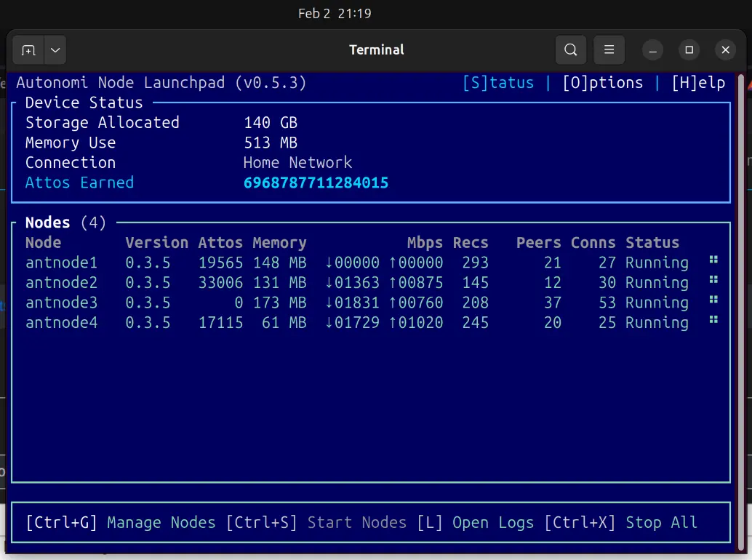Click antnode3 Conns value 53
The width and height of the screenshot is (752, 560).
click(607, 303)
